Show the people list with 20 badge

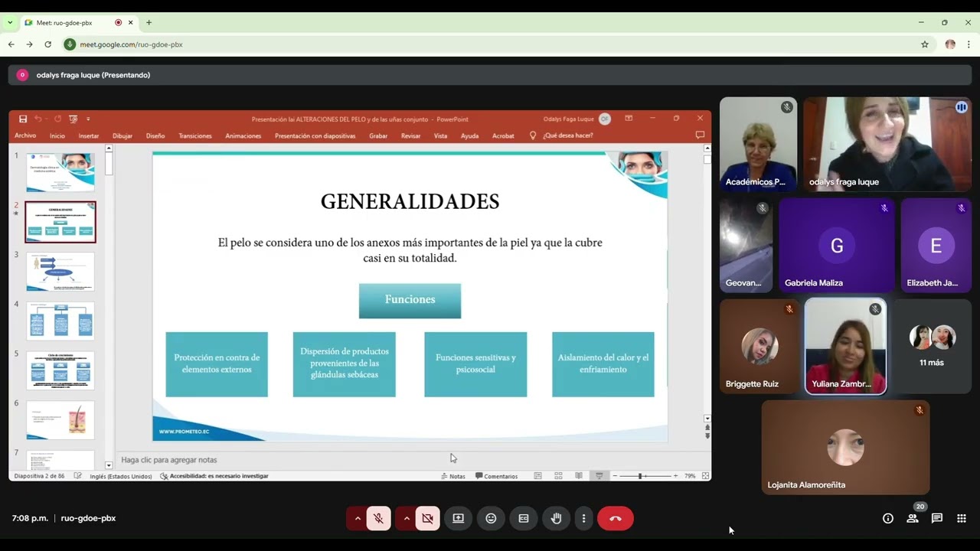(913, 517)
